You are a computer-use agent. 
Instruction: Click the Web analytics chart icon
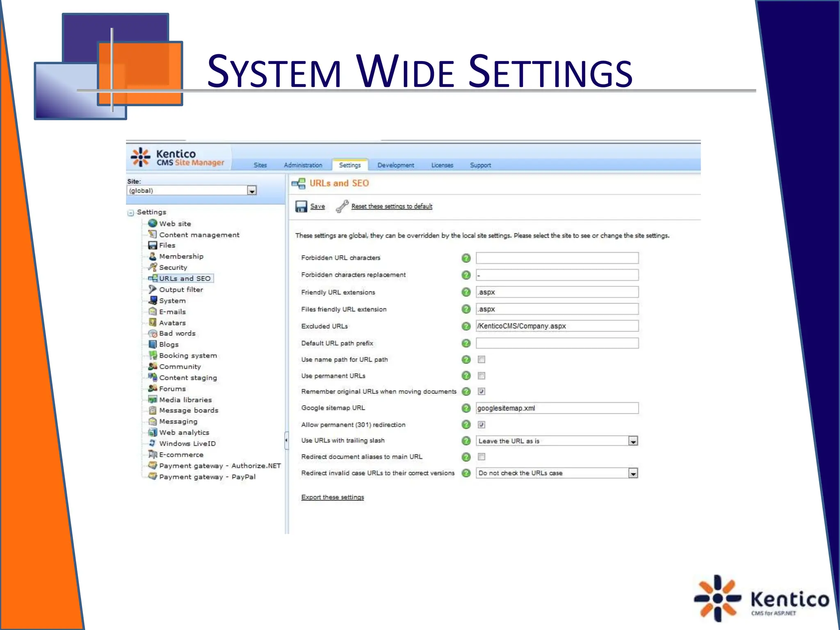coord(153,433)
